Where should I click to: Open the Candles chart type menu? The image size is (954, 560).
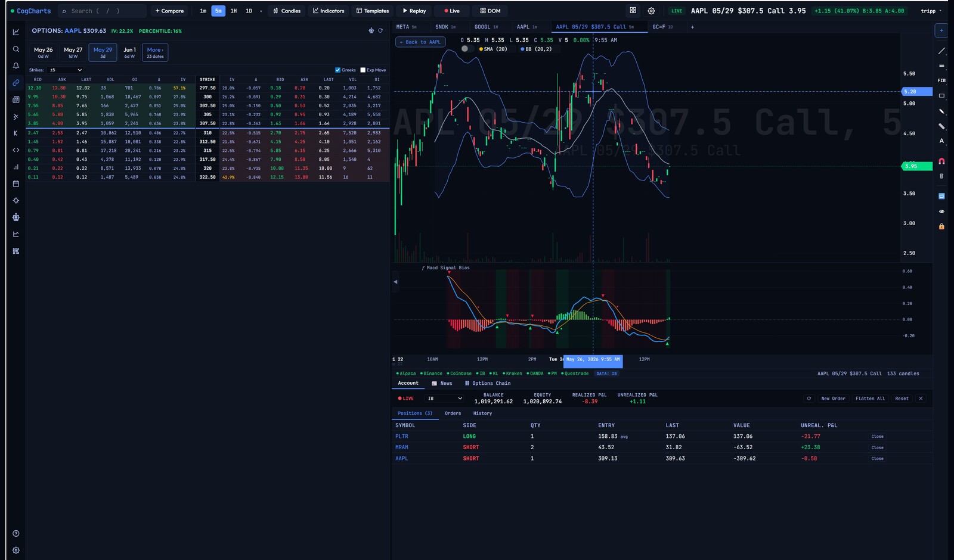(x=287, y=11)
